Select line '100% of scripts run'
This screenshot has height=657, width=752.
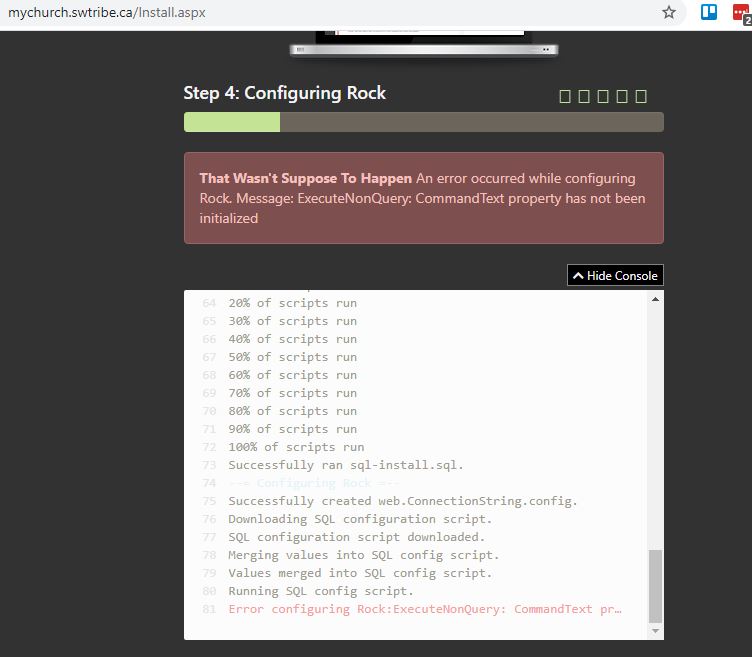(296, 447)
